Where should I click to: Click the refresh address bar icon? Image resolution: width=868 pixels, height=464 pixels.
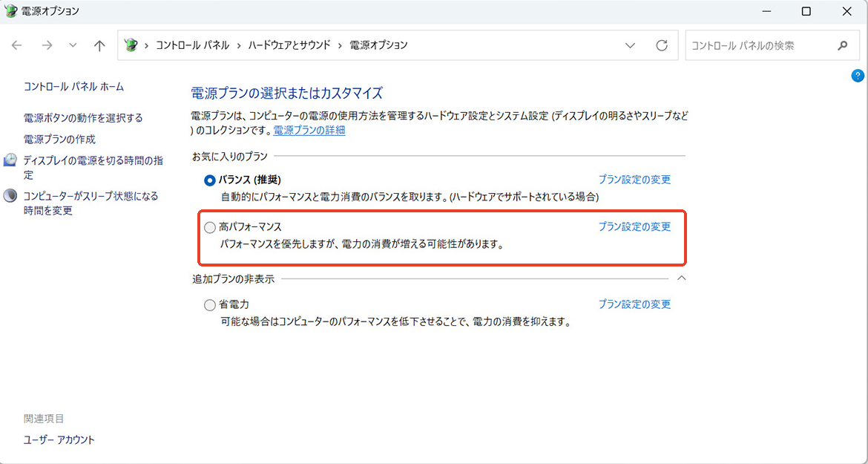[x=662, y=45]
